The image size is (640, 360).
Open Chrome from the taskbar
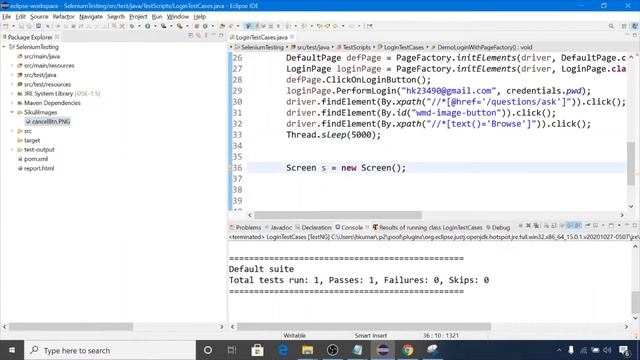[407, 350]
